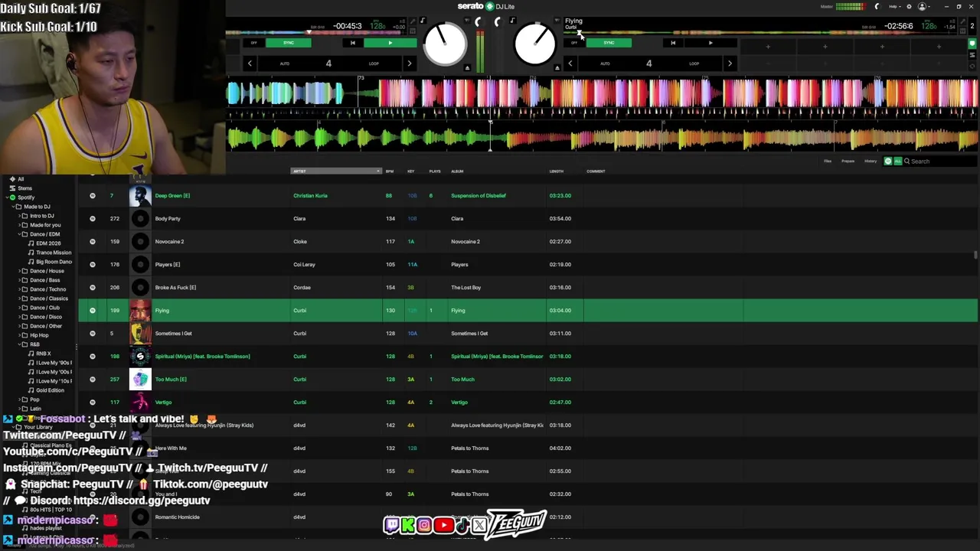Select the All crate
980x551 pixels.
[21, 179]
